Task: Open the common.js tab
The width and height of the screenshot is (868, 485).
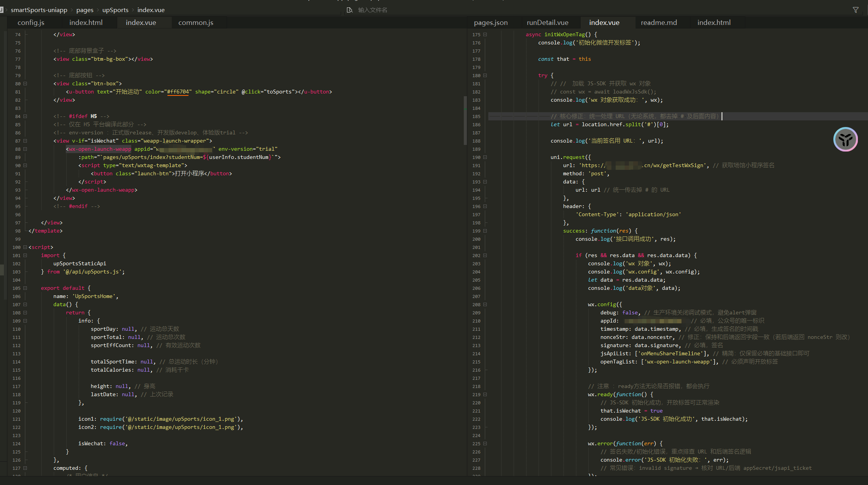Action: point(195,23)
